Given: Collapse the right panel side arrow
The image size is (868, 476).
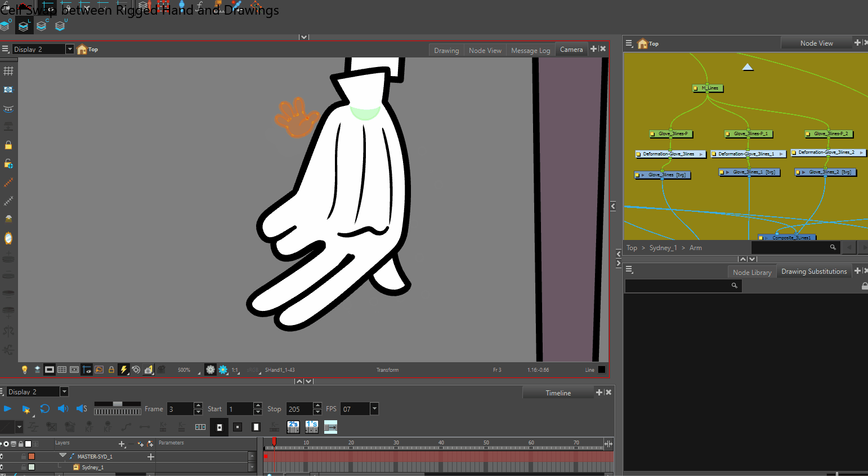Looking at the screenshot, I should tap(613, 207).
